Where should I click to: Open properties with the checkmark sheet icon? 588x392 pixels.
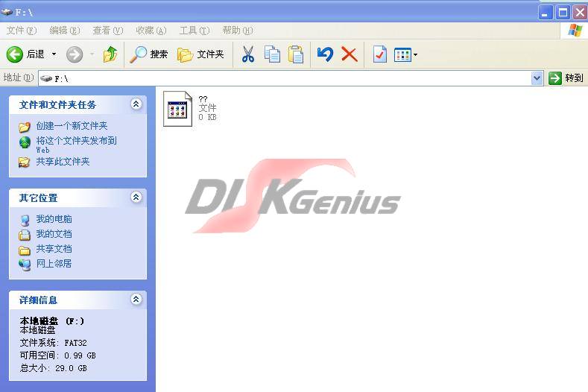(x=379, y=54)
